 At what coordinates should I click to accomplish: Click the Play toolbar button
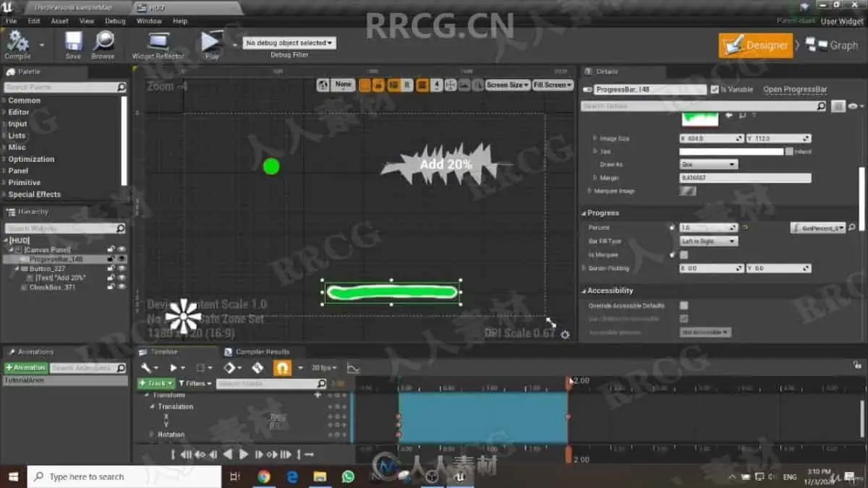pos(211,45)
